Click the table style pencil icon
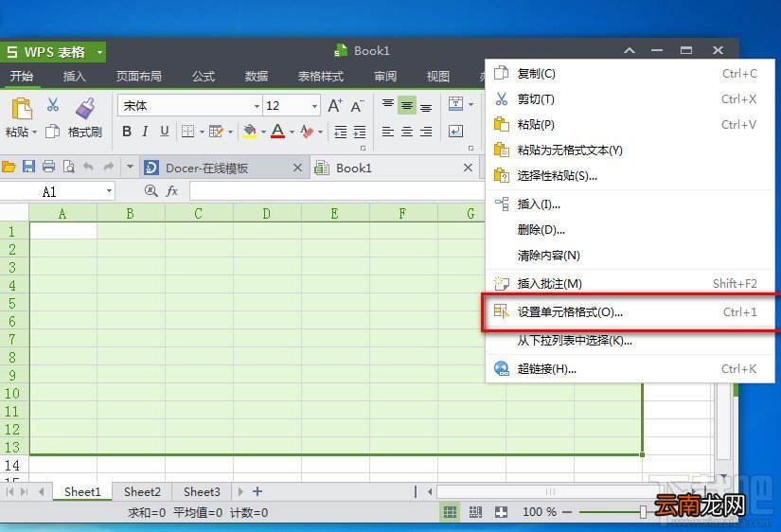 click(216, 132)
